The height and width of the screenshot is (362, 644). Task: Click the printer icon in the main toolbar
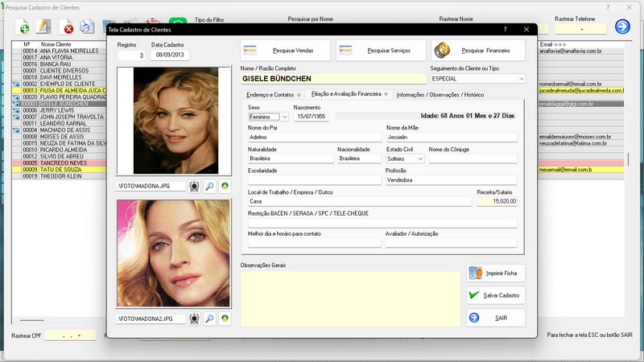pyautogui.click(x=87, y=28)
